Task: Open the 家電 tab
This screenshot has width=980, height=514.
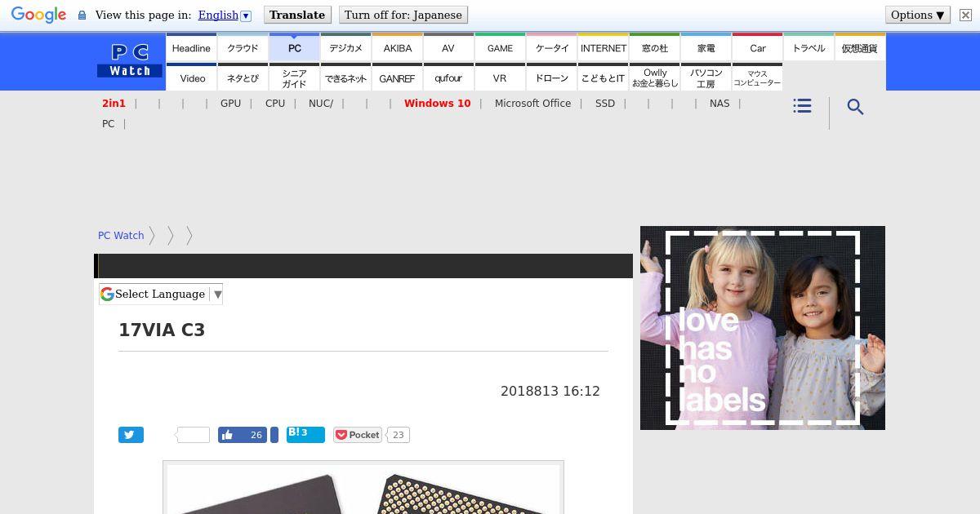Action: (x=706, y=47)
